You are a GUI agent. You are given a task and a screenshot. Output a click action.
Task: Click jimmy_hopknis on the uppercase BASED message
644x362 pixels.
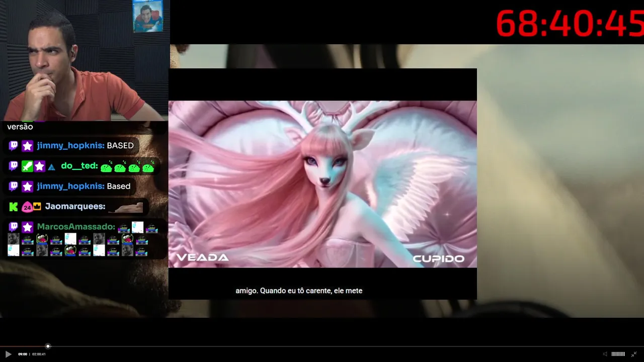tap(70, 145)
